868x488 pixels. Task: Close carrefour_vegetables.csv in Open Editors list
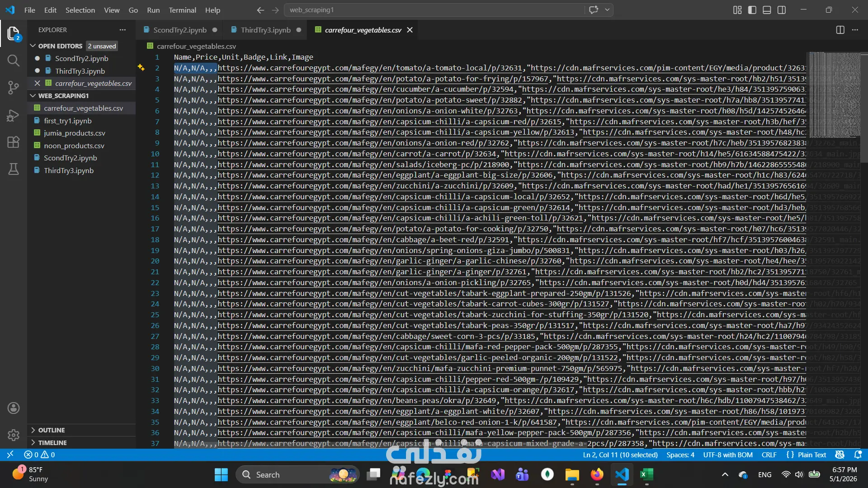(37, 83)
